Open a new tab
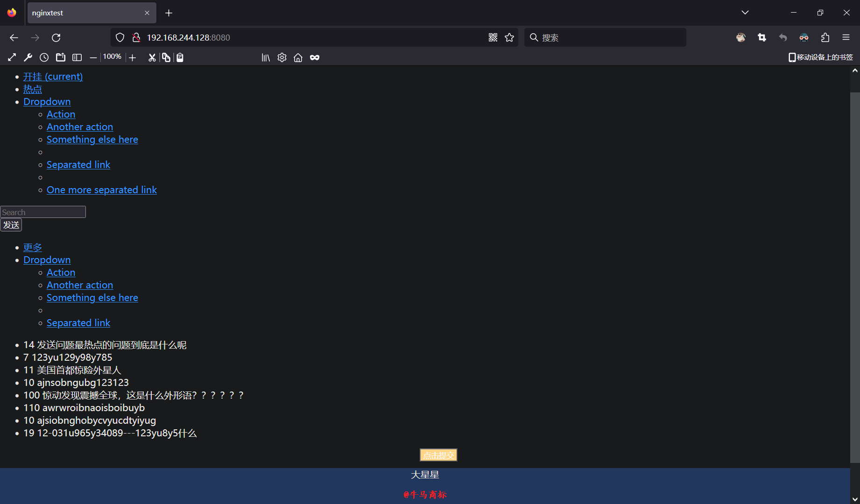The image size is (860, 504). 169,13
